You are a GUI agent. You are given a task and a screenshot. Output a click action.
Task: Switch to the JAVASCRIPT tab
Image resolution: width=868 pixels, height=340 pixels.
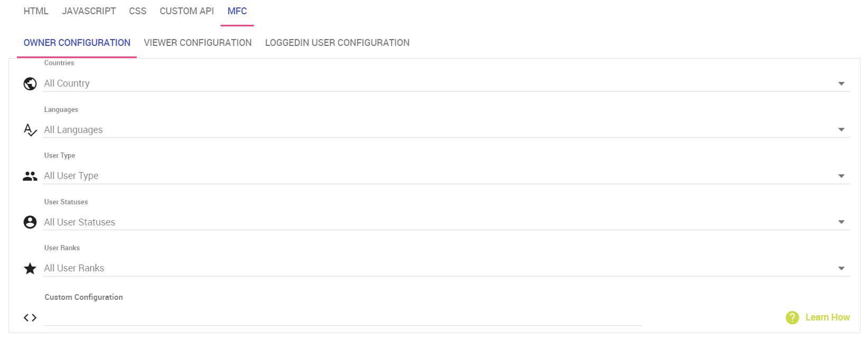pyautogui.click(x=89, y=11)
